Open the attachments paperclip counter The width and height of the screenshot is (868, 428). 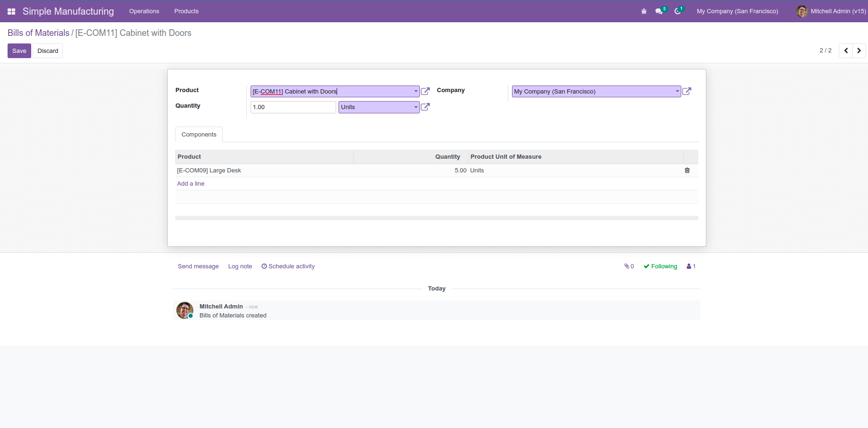(629, 266)
